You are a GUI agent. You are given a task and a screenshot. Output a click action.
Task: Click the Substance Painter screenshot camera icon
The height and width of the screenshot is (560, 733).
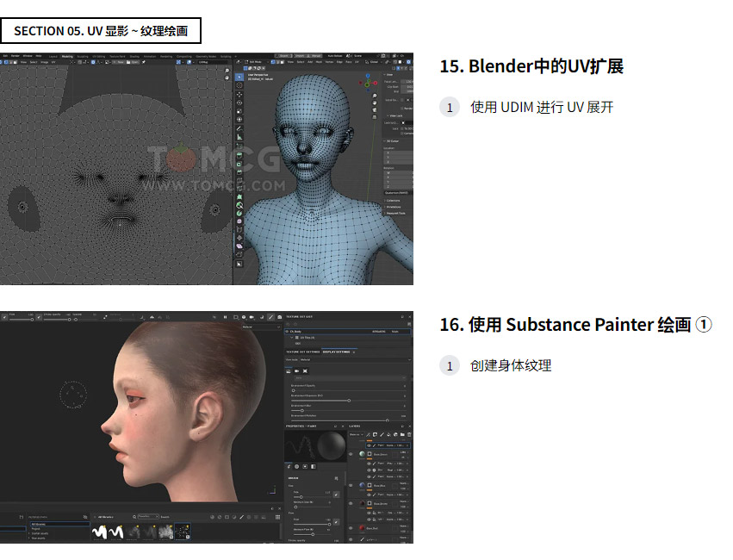[280, 317]
